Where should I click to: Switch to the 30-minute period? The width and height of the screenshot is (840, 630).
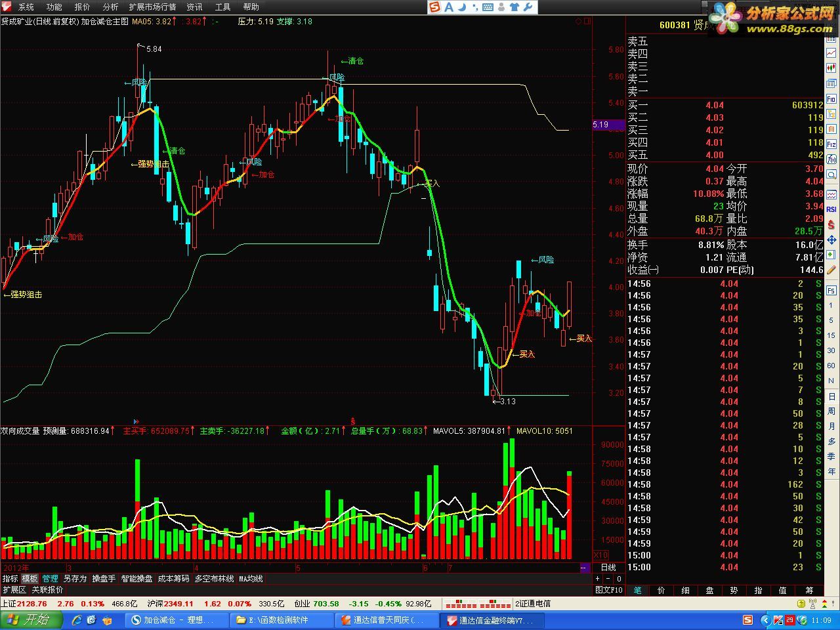pos(831,350)
